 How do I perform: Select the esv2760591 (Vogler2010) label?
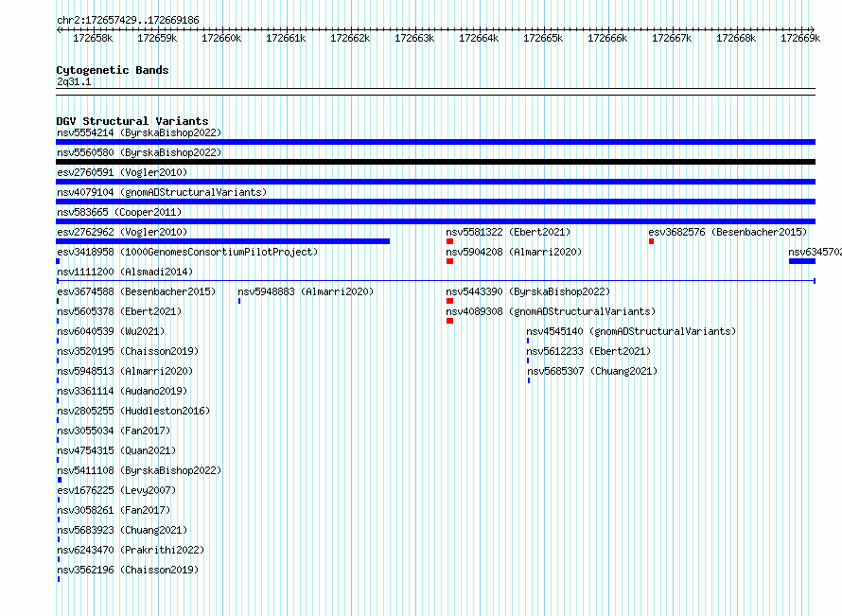(x=122, y=172)
